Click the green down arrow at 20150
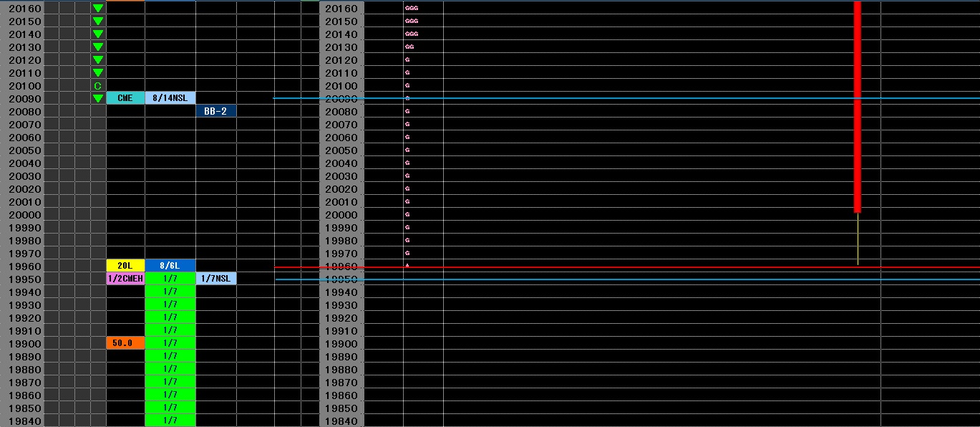Viewport: 980px width, 427px height. tap(98, 21)
